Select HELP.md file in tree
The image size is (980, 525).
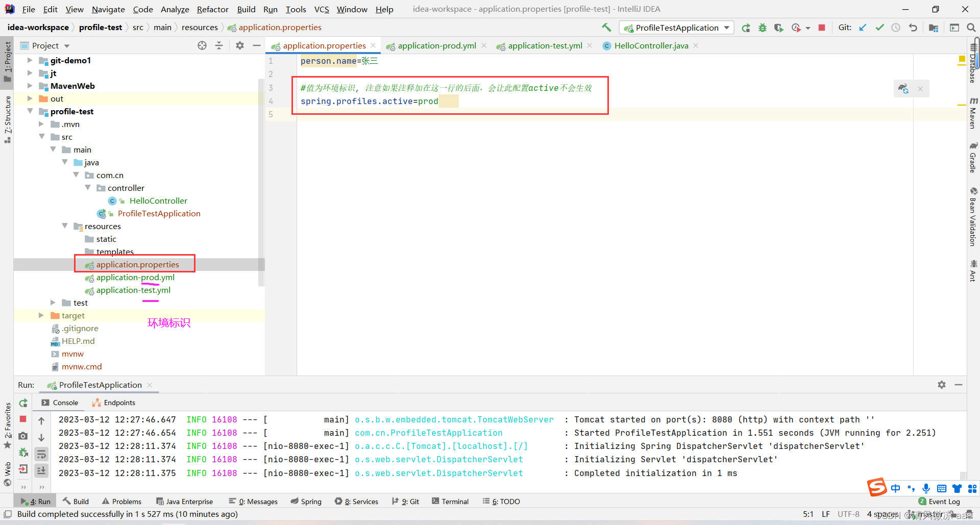pos(78,341)
